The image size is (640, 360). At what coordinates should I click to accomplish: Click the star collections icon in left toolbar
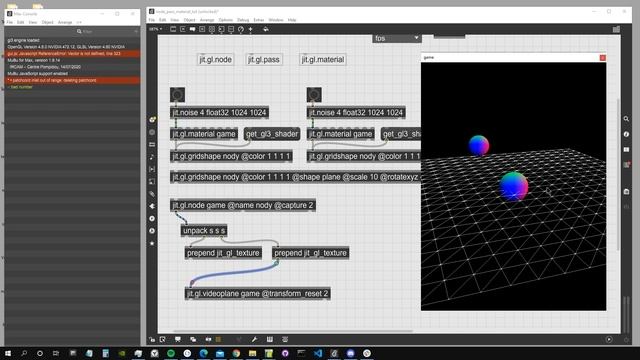pyautogui.click(x=152, y=243)
